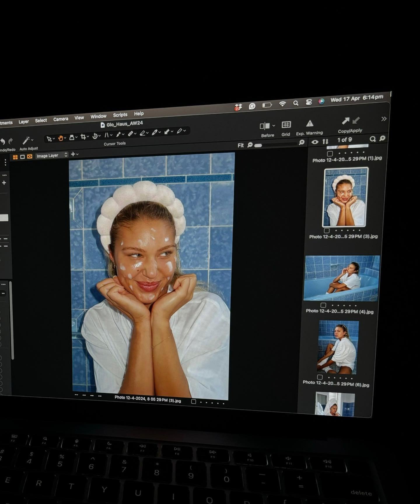Open the Image Layer selector dropdown
This screenshot has width=420, height=504.
click(52, 155)
